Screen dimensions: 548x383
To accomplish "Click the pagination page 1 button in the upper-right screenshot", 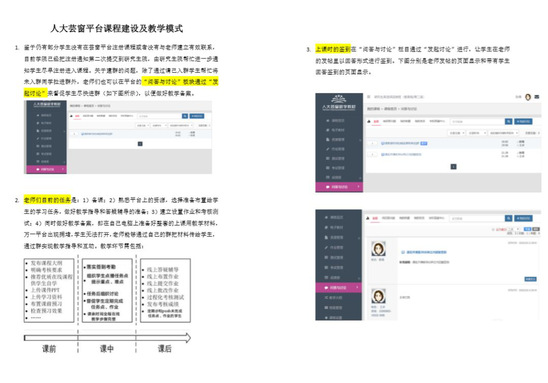I will [x=453, y=167].
